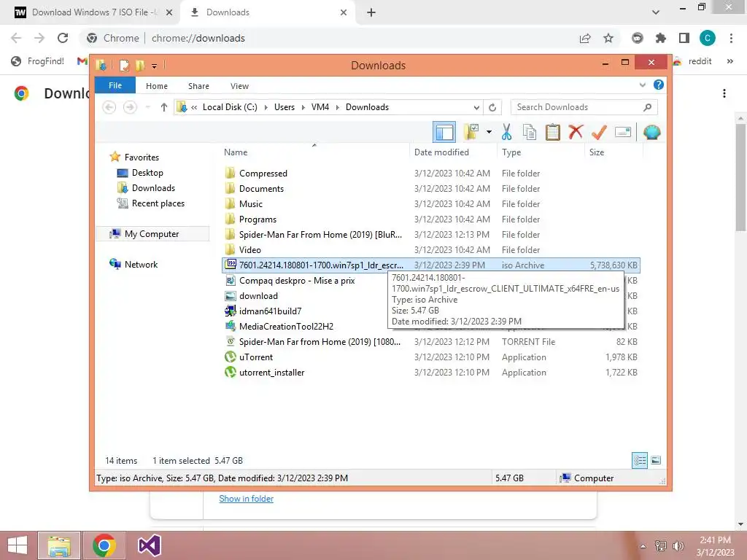The height and width of the screenshot is (560, 747).
Task: Go back in Explorer navigation
Action: (109, 107)
